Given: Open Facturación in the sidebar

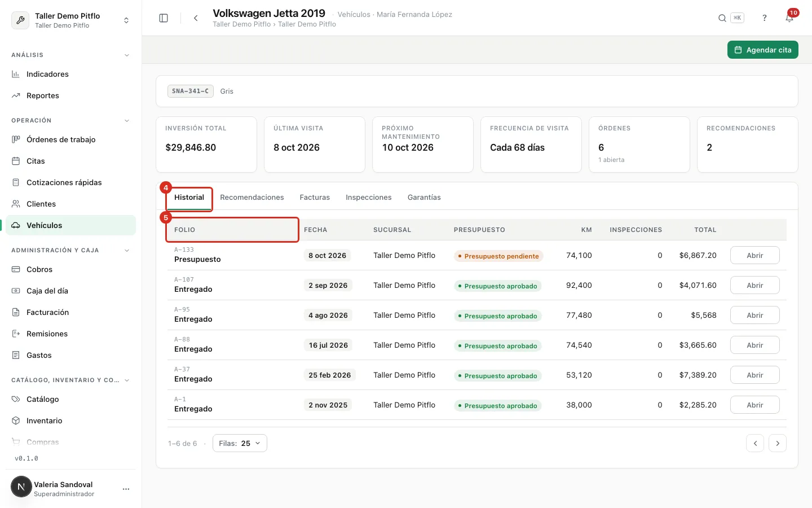Looking at the screenshot, I should 70,312.
